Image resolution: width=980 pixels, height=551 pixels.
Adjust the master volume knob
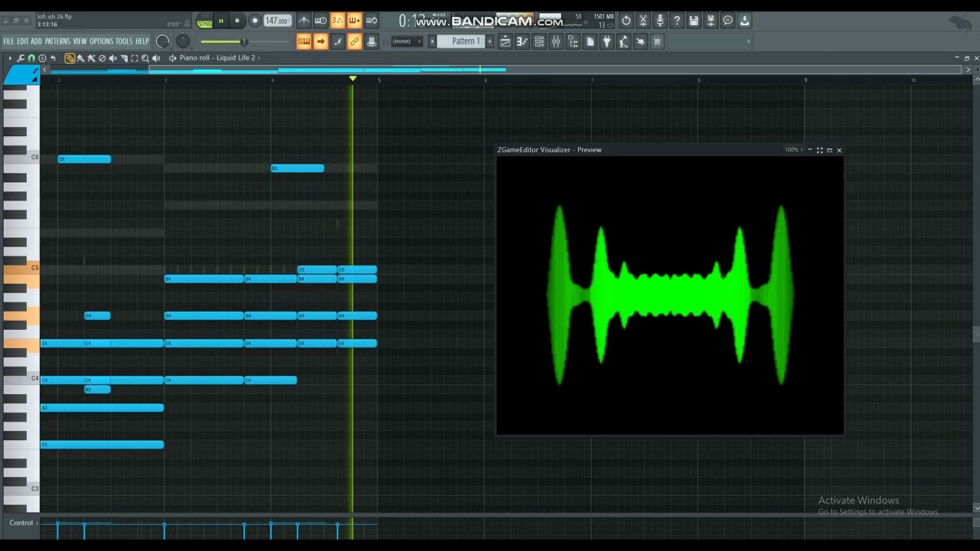coord(162,41)
